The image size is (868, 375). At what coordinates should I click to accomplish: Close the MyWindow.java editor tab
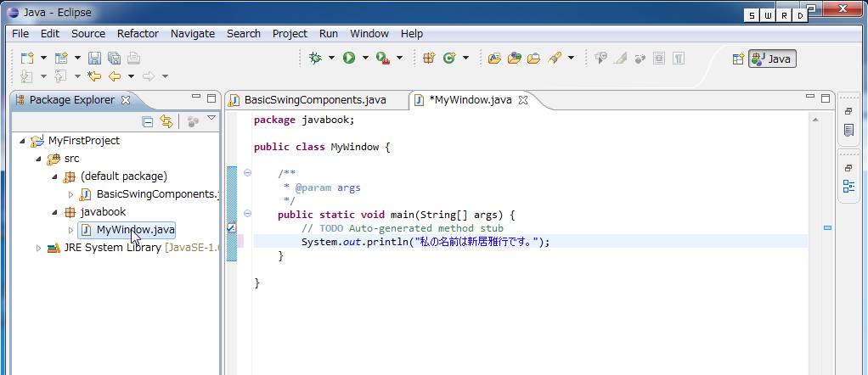(523, 100)
